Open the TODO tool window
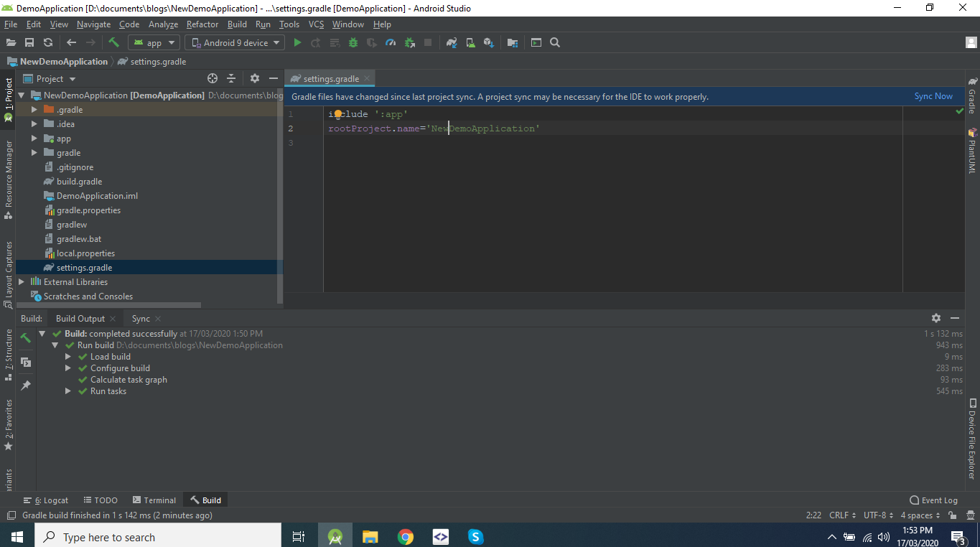The image size is (980, 547). click(x=101, y=500)
